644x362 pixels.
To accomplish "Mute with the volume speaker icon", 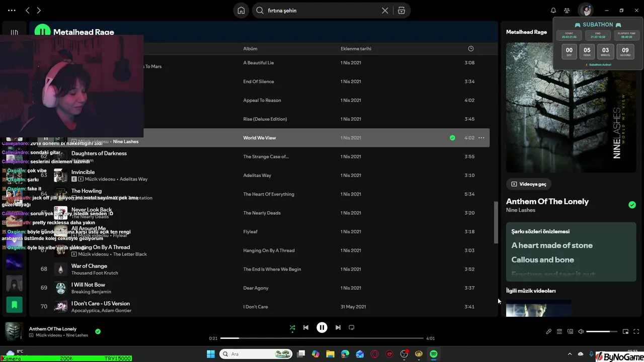I will [581, 332].
